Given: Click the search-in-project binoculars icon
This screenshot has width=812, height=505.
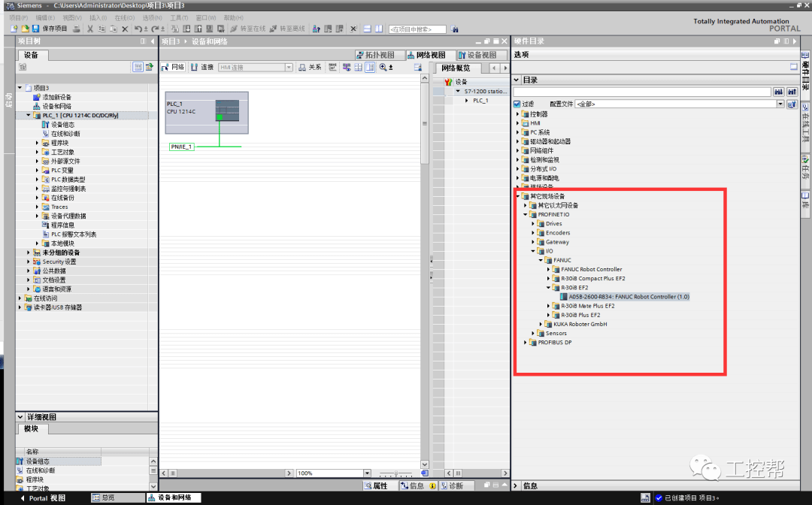Looking at the screenshot, I should 455,29.
